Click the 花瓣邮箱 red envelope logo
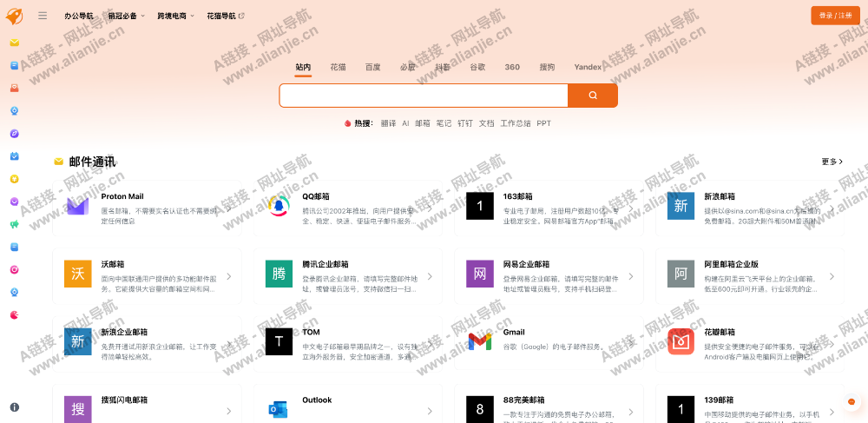Image resolution: width=868 pixels, height=423 pixels. tap(681, 341)
